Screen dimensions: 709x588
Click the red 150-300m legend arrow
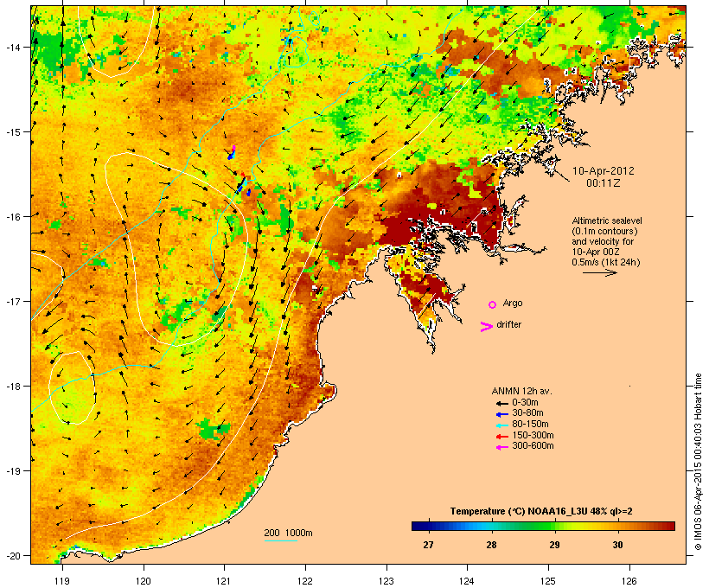501,437
